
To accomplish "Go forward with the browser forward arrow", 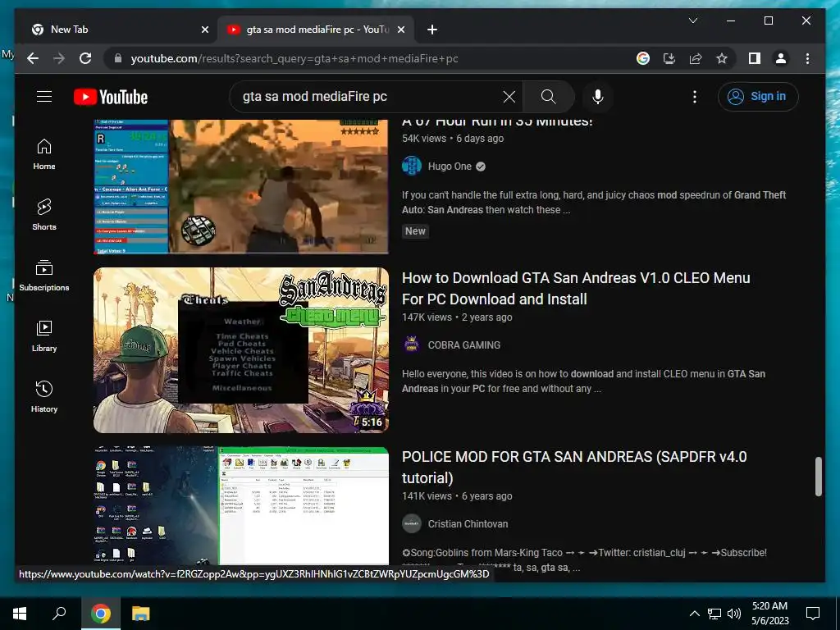I will [x=59, y=58].
